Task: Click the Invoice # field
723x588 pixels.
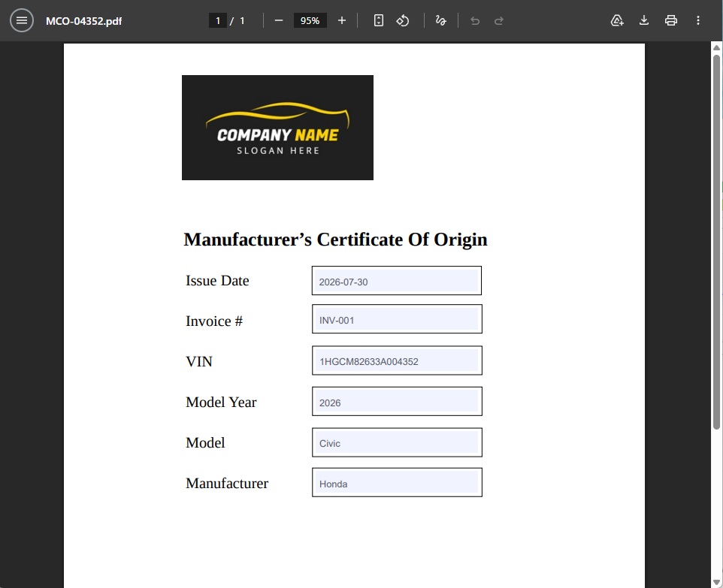Action: (x=397, y=319)
